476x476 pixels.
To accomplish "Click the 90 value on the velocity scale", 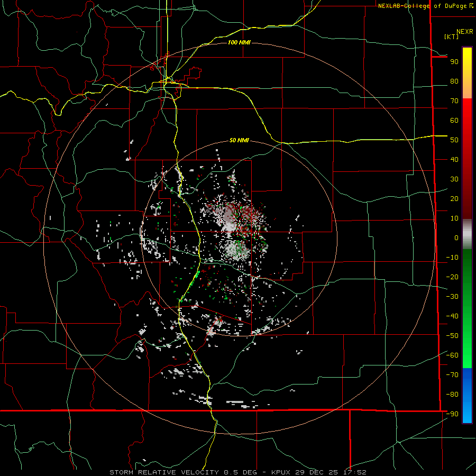I will (454, 62).
